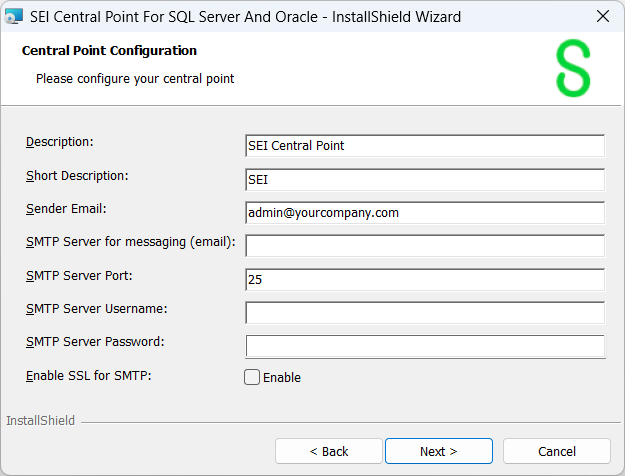Click into the SMTP Server Password field

pyautogui.click(x=424, y=346)
